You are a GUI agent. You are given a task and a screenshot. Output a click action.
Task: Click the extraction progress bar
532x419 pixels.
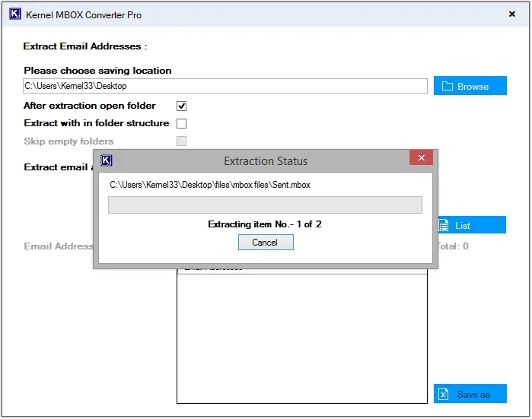(x=265, y=205)
